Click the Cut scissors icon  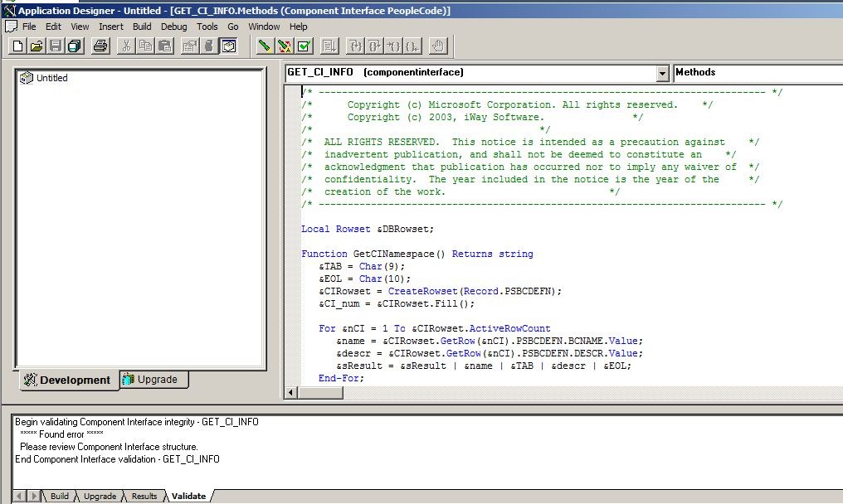126,46
